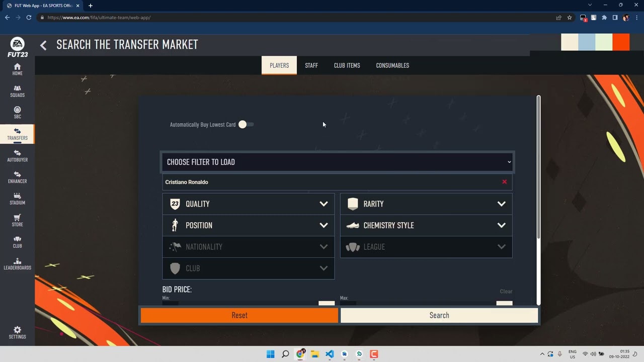Open the Autobuyer sidebar item
This screenshot has height=362, width=644.
coord(17,156)
